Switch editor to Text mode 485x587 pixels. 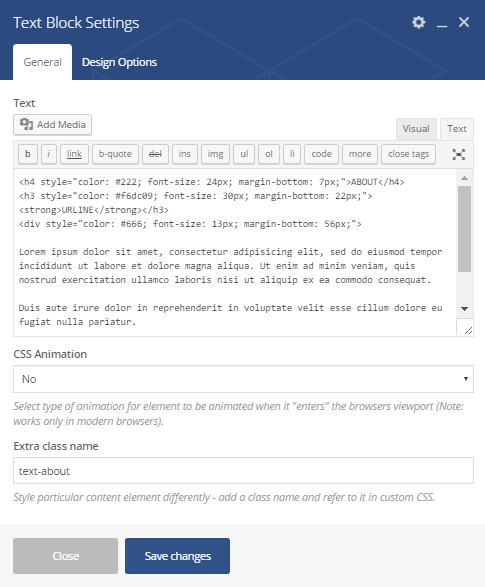click(x=457, y=129)
